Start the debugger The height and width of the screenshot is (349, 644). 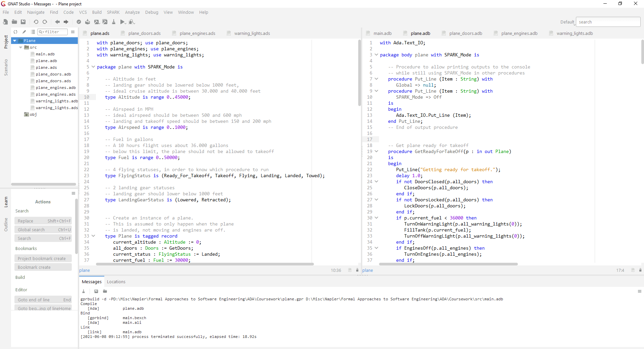[x=132, y=22]
